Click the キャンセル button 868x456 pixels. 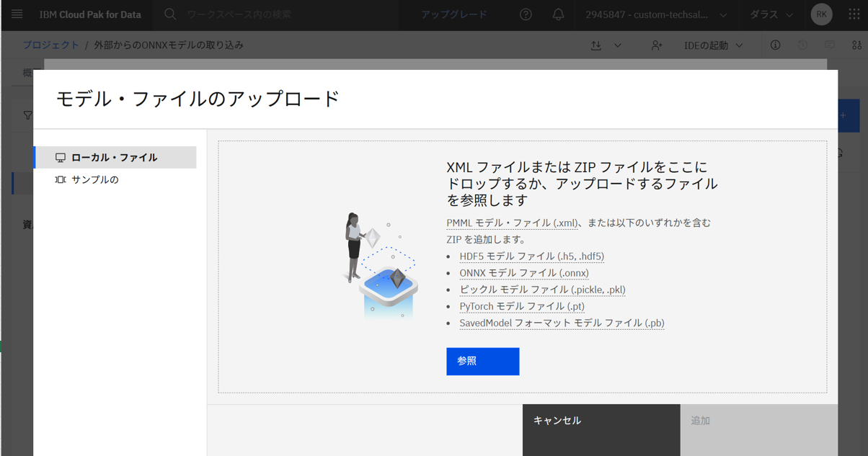(x=601, y=430)
